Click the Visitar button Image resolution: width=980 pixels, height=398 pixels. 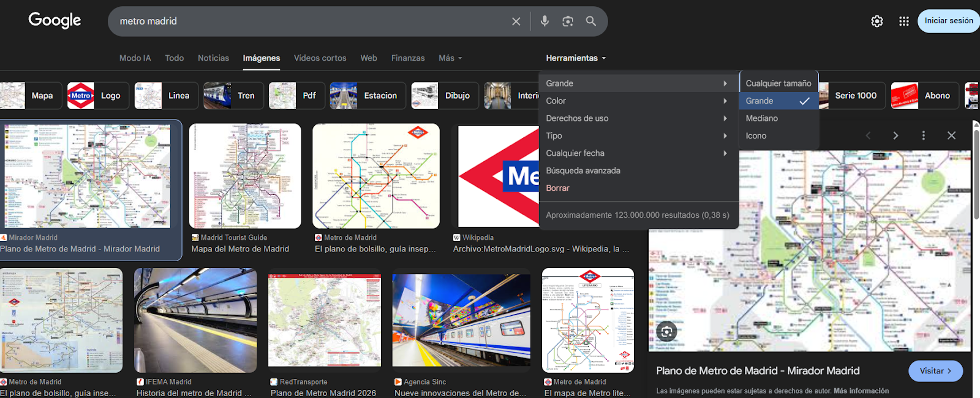tap(935, 371)
